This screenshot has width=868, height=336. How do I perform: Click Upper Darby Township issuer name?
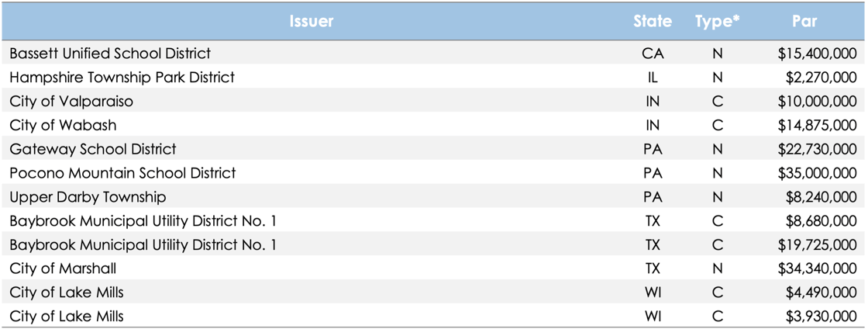point(88,197)
